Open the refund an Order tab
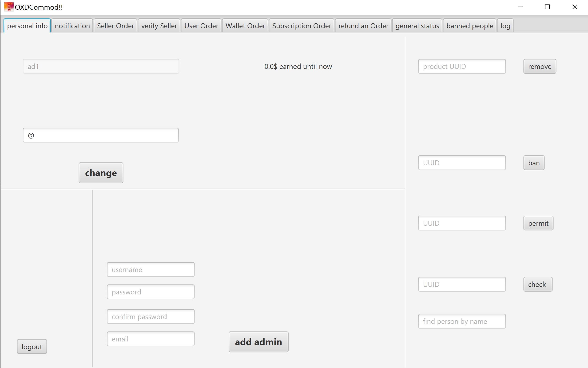This screenshot has width=588, height=368. pos(363,26)
